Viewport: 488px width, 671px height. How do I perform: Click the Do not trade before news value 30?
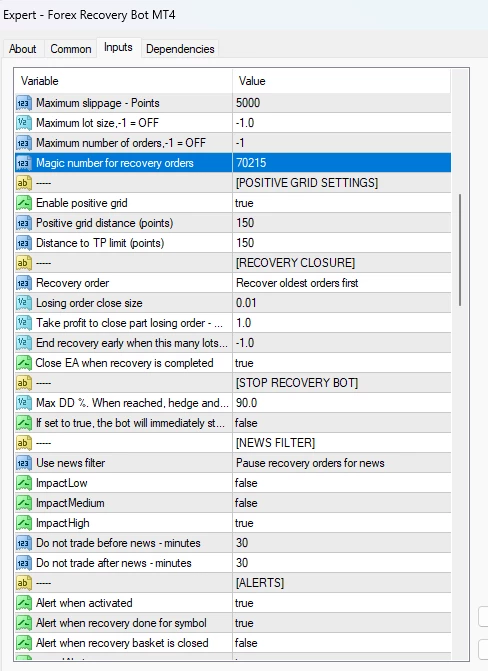coord(342,543)
